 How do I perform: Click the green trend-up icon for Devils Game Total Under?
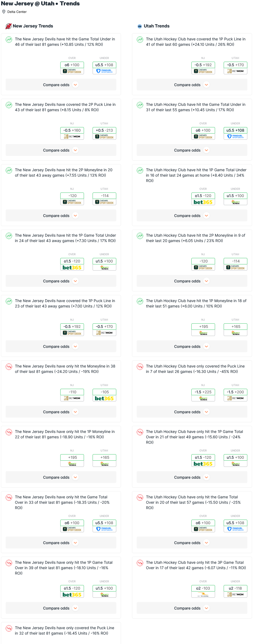(x=9, y=40)
